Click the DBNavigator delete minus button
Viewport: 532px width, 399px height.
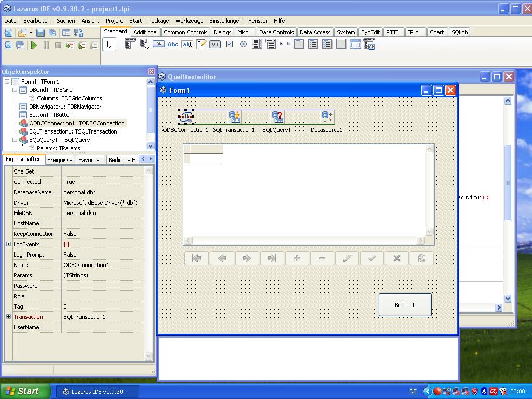[322, 258]
